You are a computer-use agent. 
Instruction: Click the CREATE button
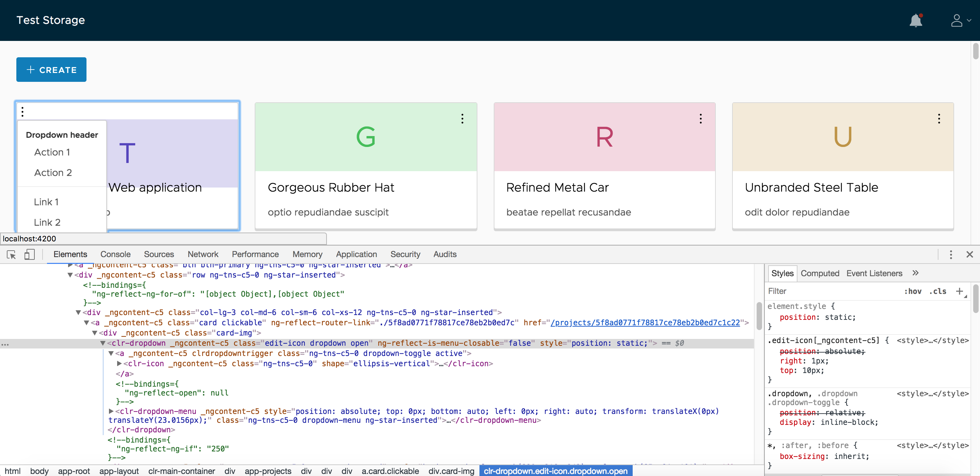coord(51,69)
